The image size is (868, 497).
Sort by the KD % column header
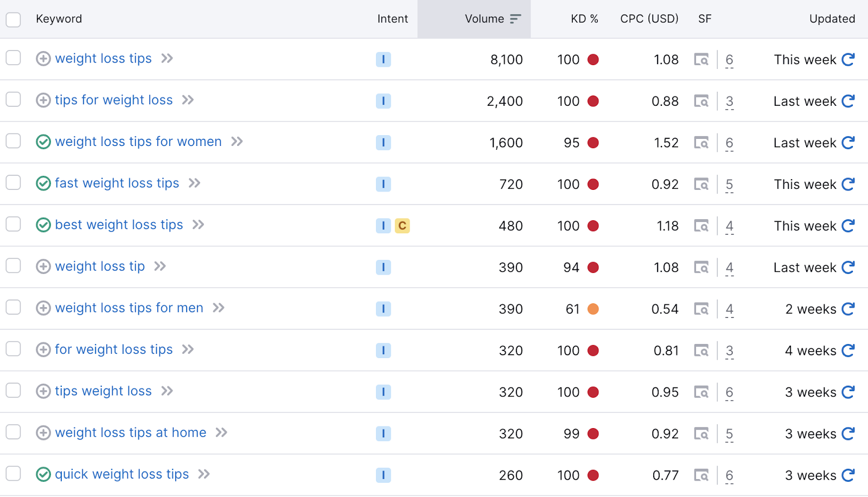point(584,19)
